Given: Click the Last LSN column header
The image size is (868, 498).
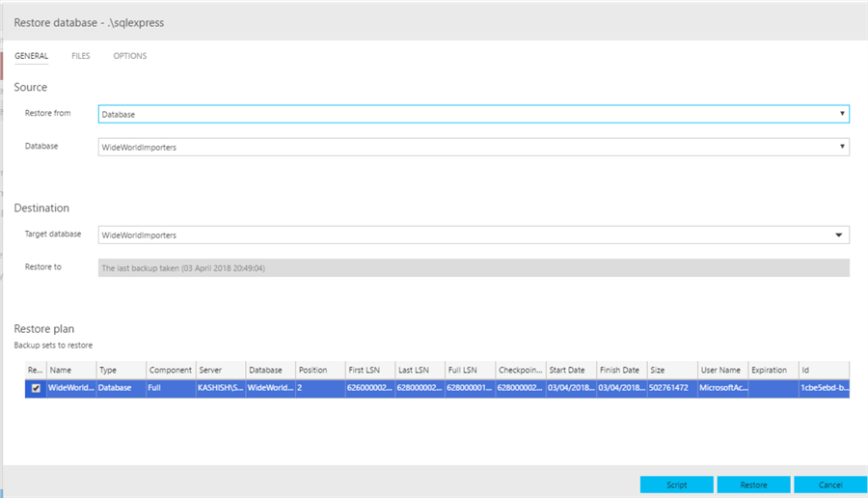Looking at the screenshot, I should (x=420, y=370).
